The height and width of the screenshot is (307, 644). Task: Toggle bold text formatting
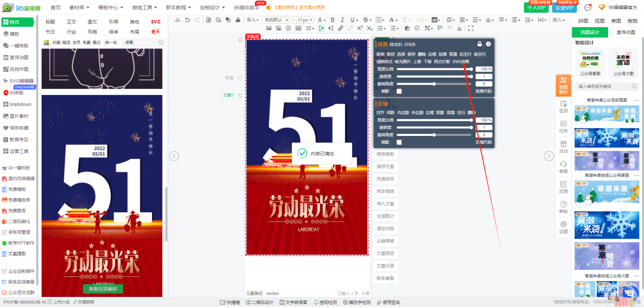(332, 20)
